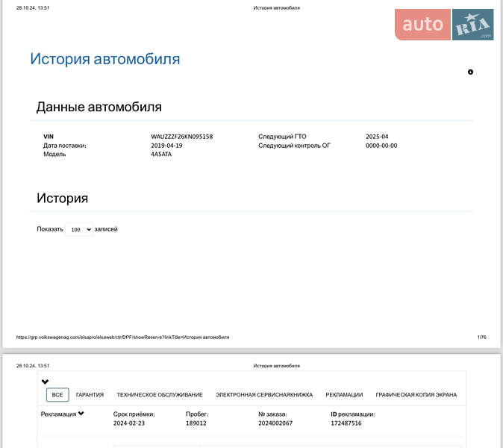Switch to the ГАРАНТИЯ tab
The height and width of the screenshot is (448, 503).
pos(90,395)
